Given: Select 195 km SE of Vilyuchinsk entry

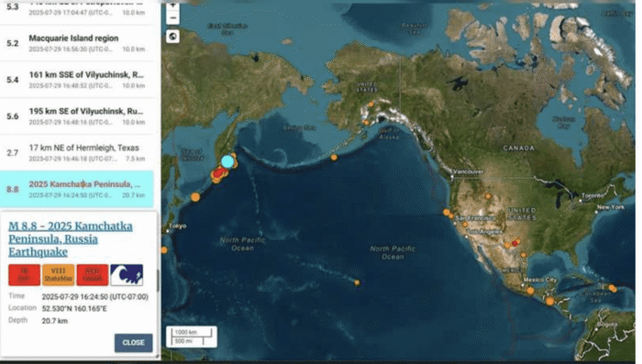Looking at the screenshot, I should [x=77, y=116].
